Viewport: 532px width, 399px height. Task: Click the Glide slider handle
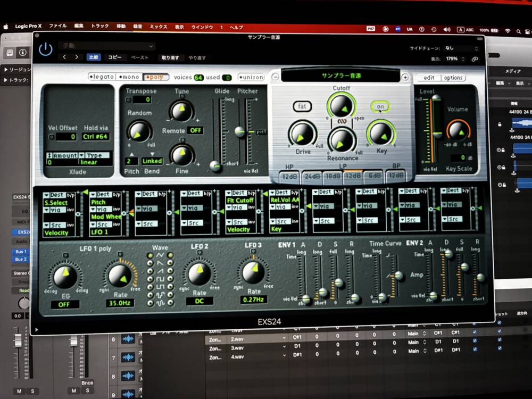[x=215, y=166]
